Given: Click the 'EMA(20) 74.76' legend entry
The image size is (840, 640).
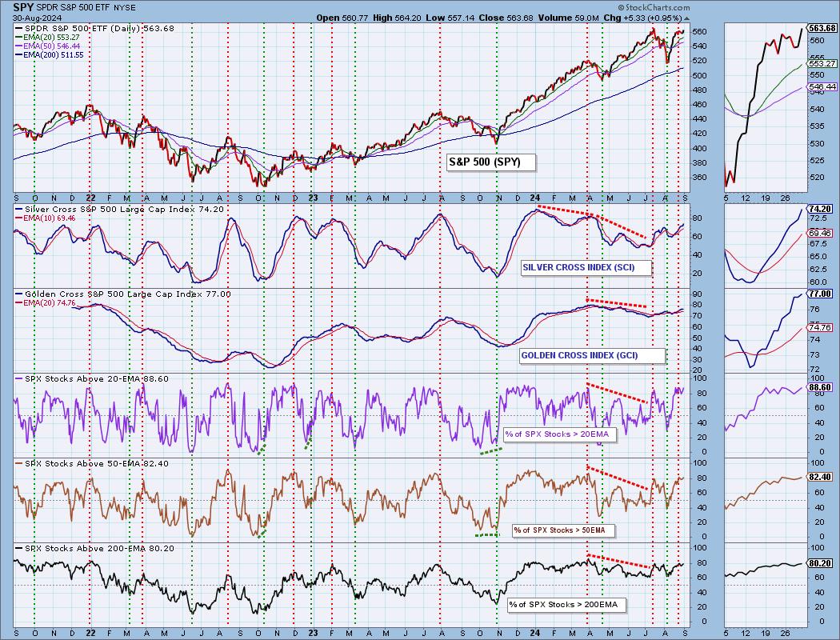Looking at the screenshot, I should 46,302.
